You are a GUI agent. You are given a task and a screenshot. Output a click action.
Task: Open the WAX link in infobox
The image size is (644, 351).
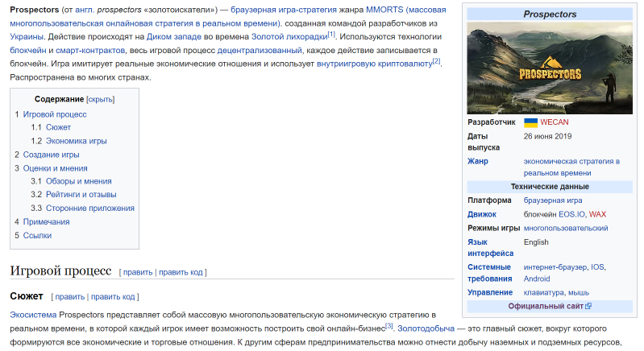[597, 214]
